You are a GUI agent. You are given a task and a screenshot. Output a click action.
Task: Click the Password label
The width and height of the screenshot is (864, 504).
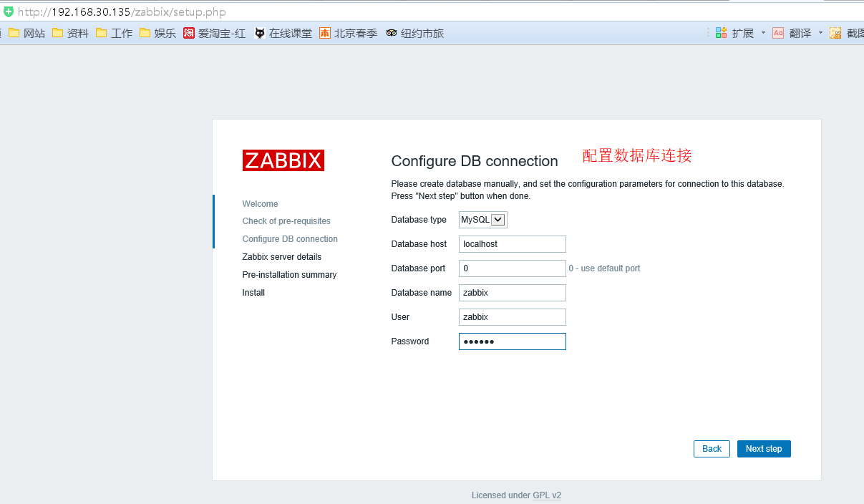tap(410, 341)
